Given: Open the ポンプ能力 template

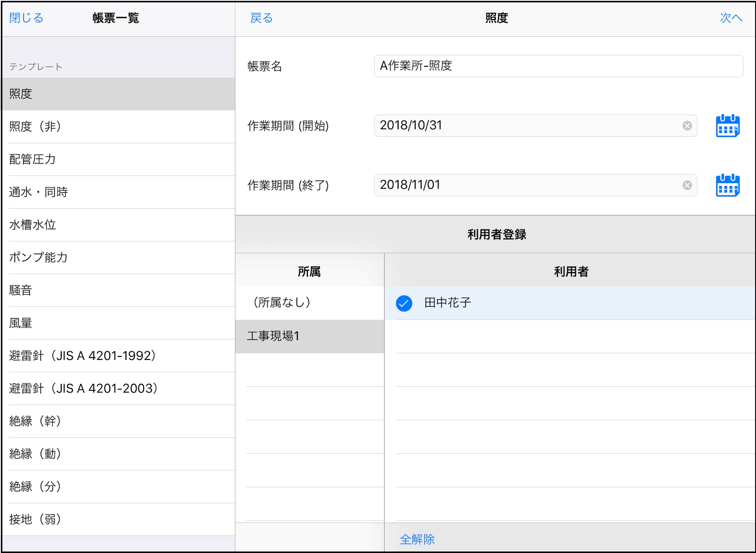Looking at the screenshot, I should [118, 258].
